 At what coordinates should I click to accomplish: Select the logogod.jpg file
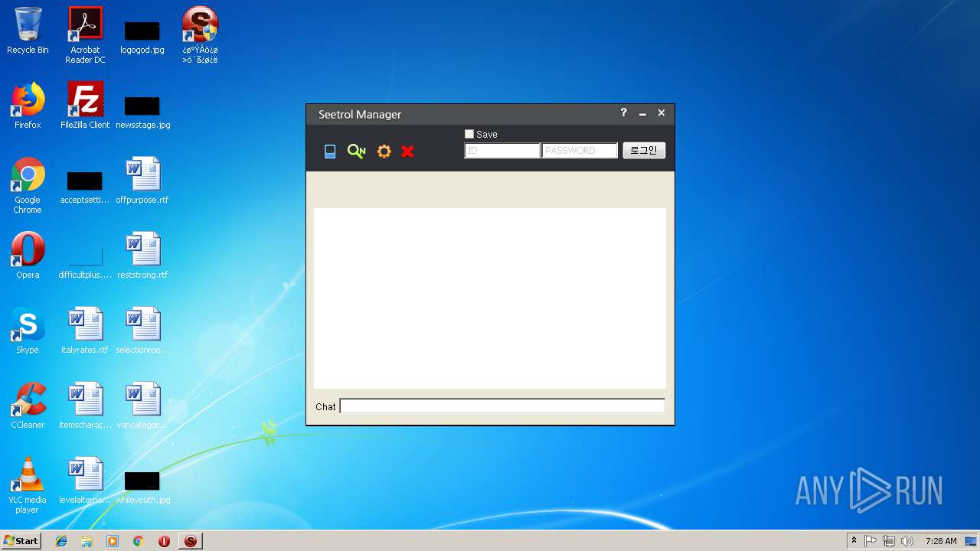point(142,37)
